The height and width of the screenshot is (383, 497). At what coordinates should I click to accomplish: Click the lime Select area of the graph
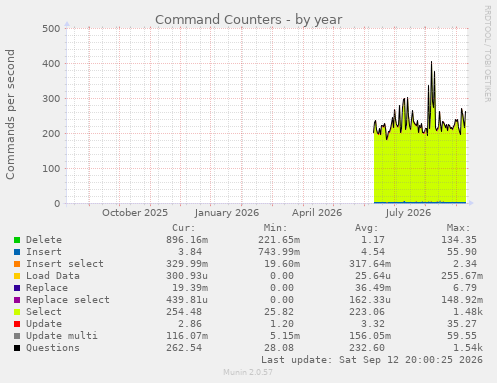coord(420,167)
